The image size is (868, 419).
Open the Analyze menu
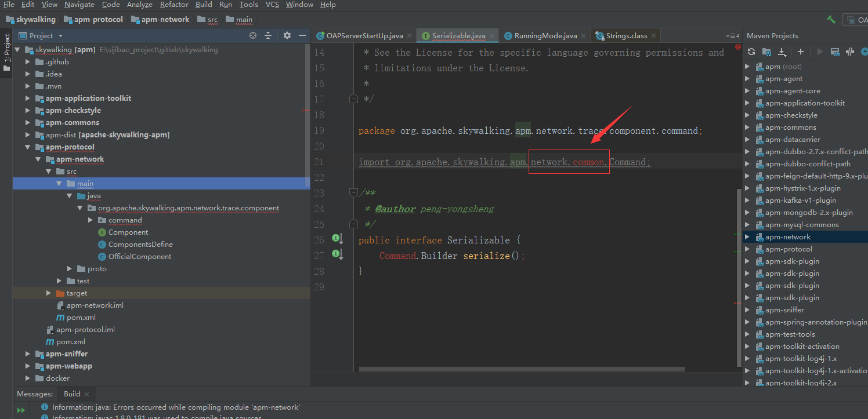139,5
